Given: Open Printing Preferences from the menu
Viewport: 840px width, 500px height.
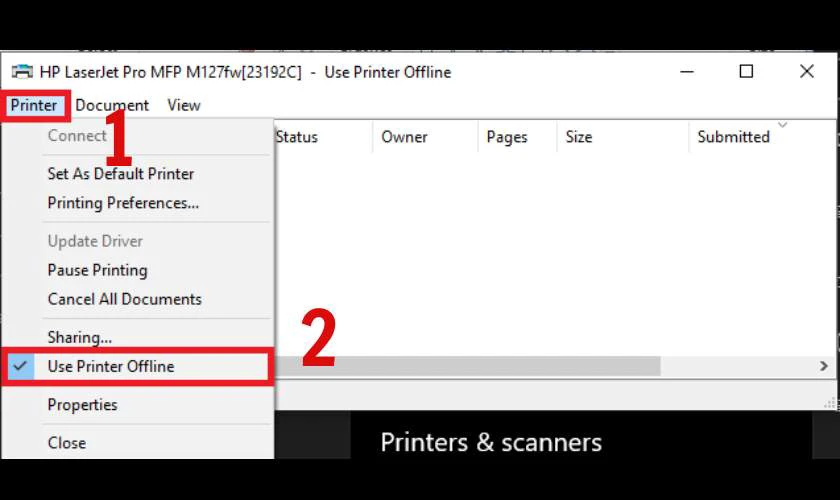Looking at the screenshot, I should coord(123,203).
